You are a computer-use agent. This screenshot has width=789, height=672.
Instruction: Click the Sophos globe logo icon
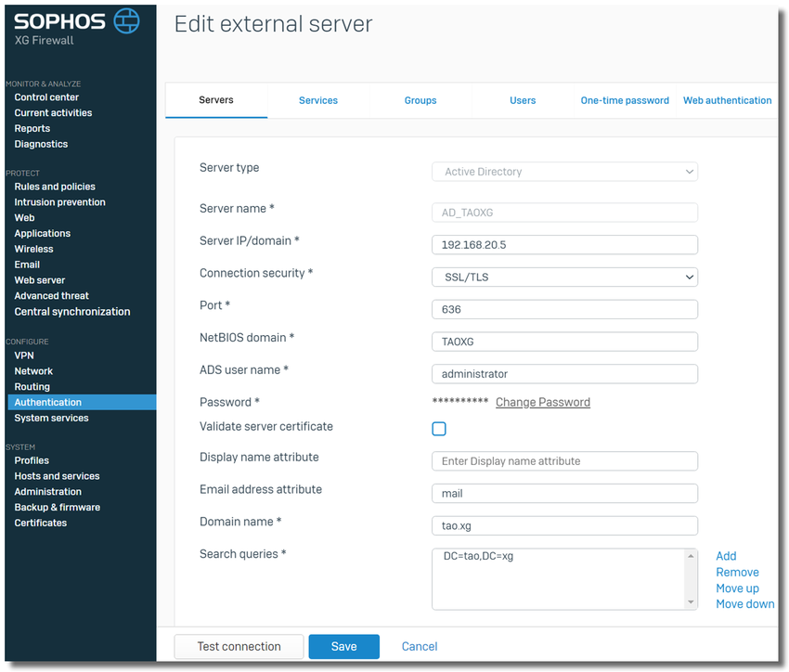click(126, 20)
